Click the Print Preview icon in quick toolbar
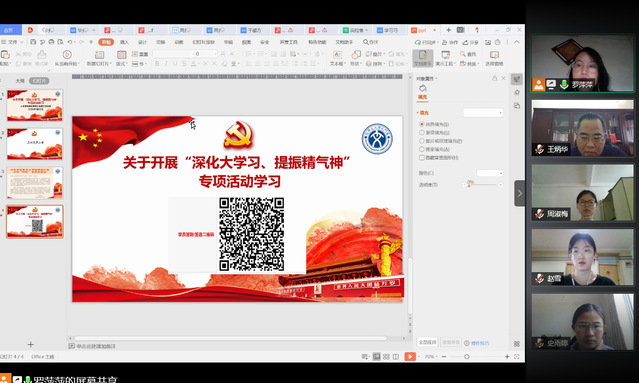This screenshot has height=383, width=639. click(60, 42)
